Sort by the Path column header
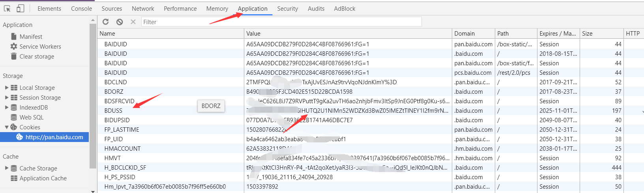The height and width of the screenshot is (193, 644). click(516, 34)
